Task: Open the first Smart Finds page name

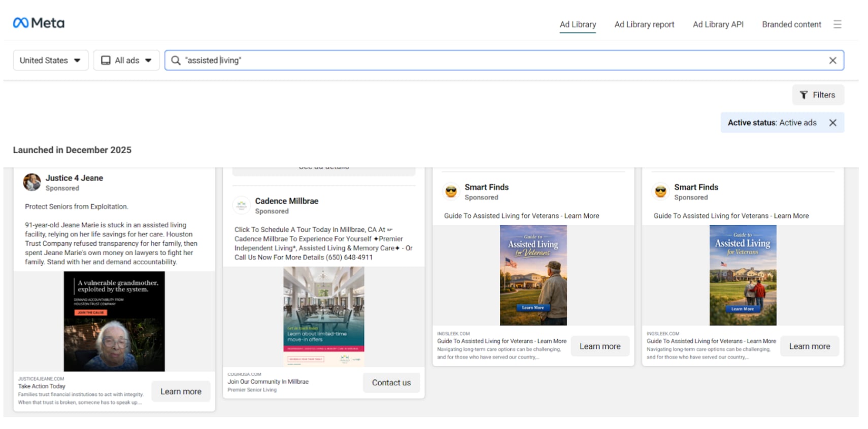Action: (486, 187)
